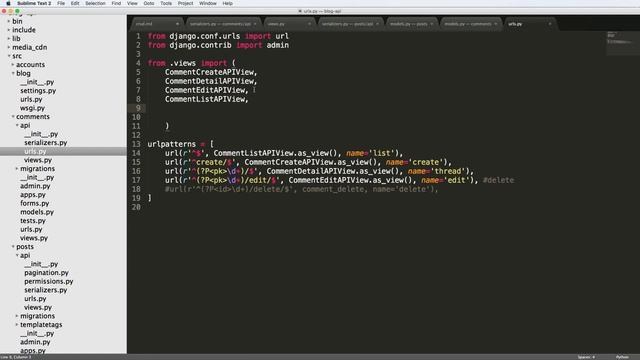
Task: Collapse the posts folder arrow
Action: coord(13,247)
